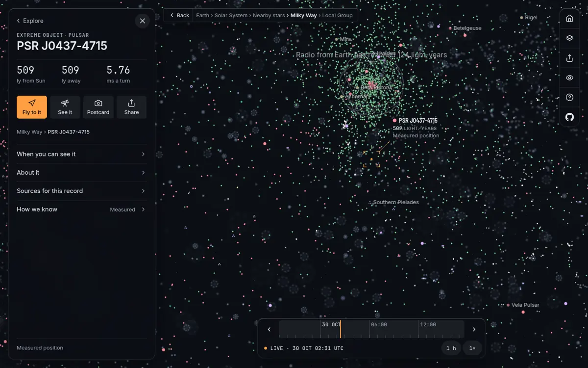Click the 06:00 mark on the timeline
The image size is (588, 368).
(379, 325)
